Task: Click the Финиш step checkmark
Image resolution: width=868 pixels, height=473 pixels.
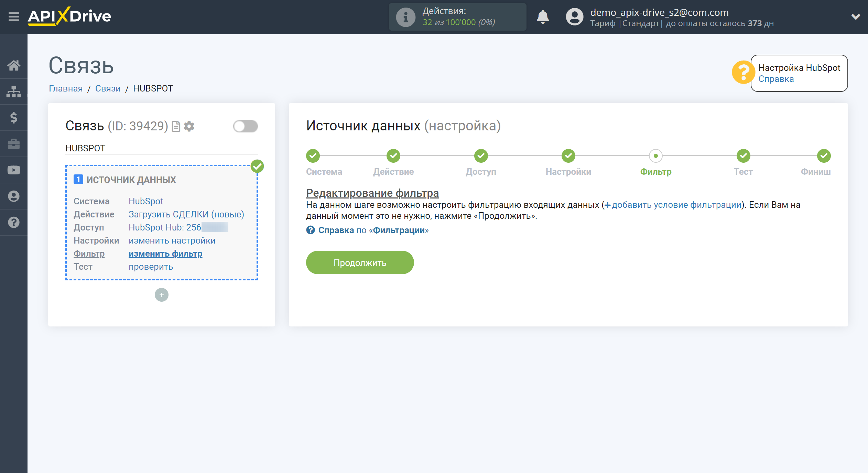Action: click(x=824, y=156)
